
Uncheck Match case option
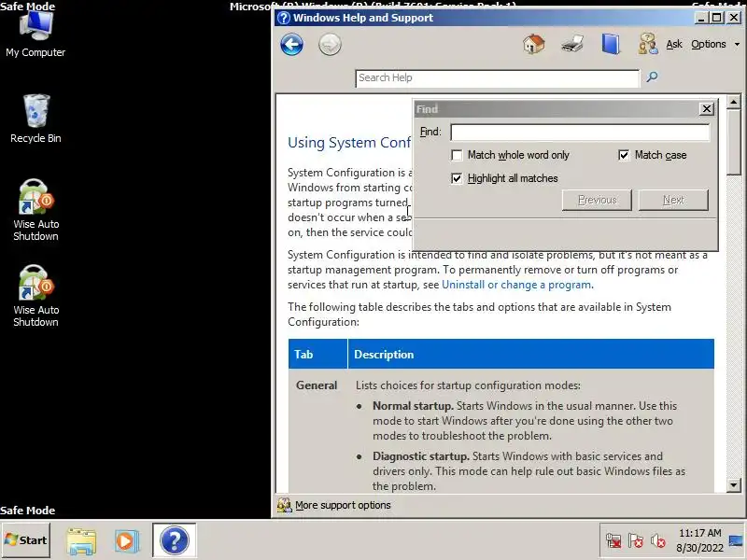coord(624,155)
